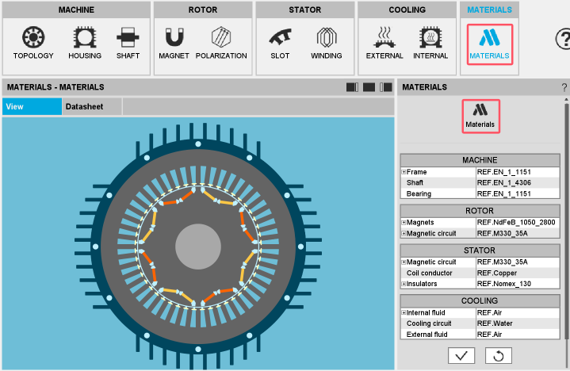Expand the Internal fluid row

point(404,312)
